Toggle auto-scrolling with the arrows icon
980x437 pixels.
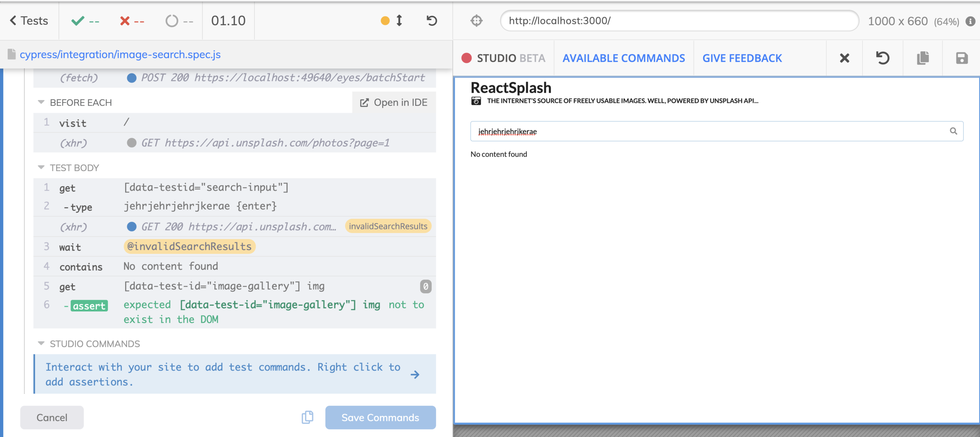(x=399, y=20)
